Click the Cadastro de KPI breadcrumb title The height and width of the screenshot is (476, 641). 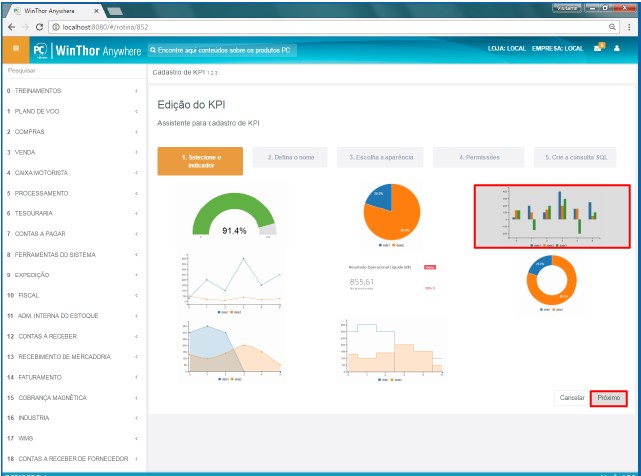pos(185,72)
